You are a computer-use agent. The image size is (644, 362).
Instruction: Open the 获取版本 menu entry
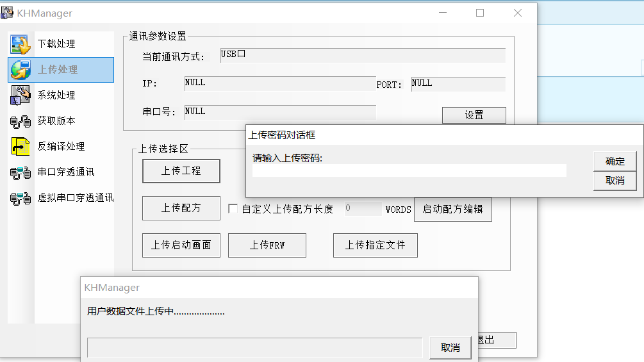point(56,121)
